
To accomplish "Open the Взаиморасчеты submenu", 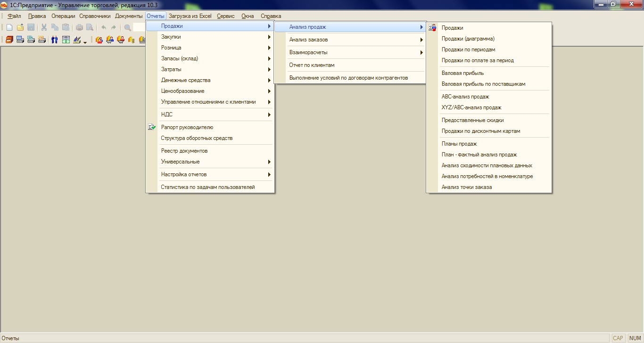I will tap(350, 52).
